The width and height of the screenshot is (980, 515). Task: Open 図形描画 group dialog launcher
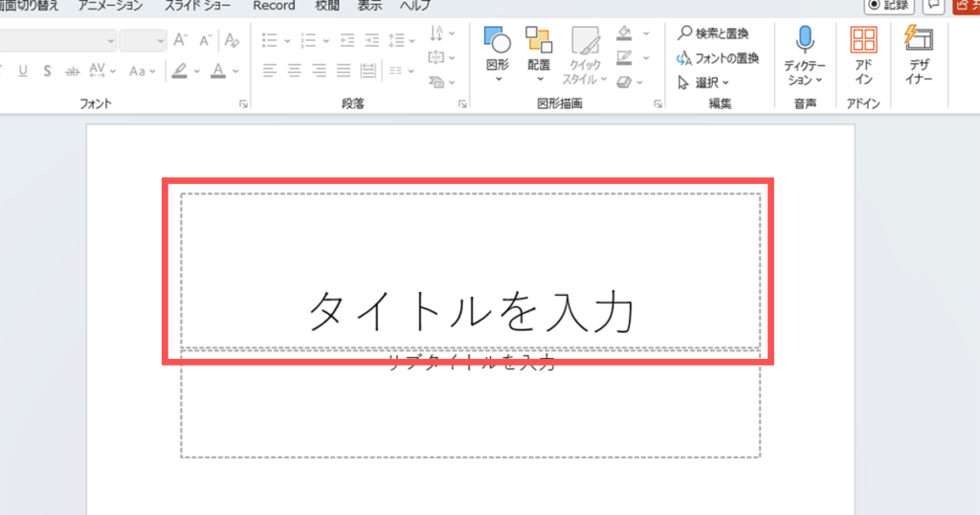[x=658, y=104]
